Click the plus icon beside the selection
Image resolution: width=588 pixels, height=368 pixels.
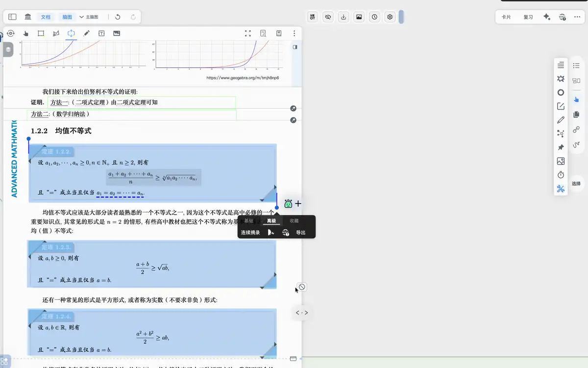click(x=298, y=204)
